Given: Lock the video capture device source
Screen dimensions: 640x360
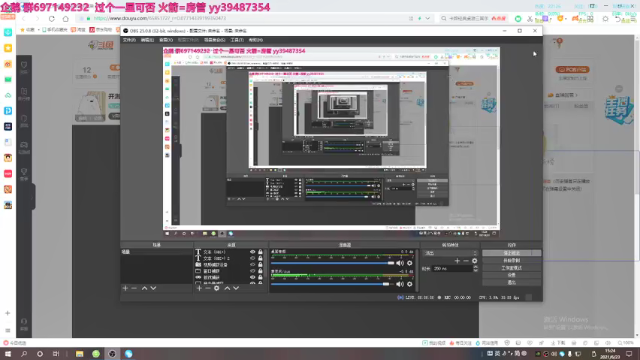Looking at the screenshot, I should (x=260, y=264).
